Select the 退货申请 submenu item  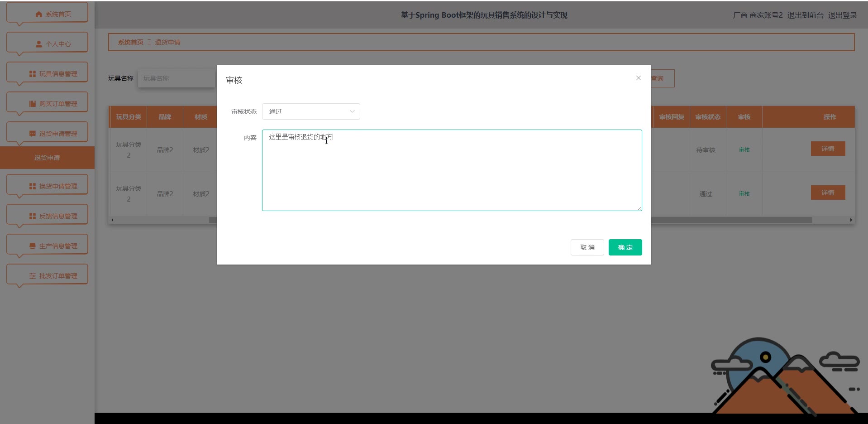pos(47,158)
